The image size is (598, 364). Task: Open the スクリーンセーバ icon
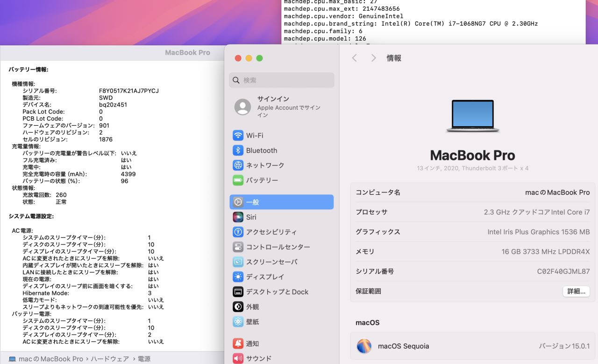tap(238, 262)
